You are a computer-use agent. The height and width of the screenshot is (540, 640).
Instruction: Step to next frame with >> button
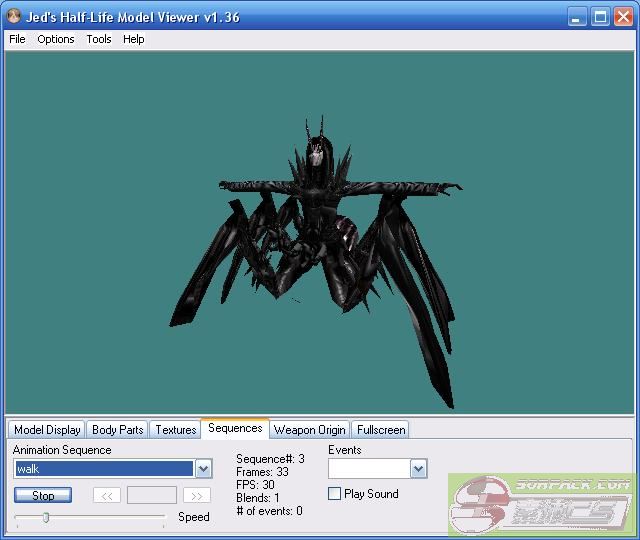coord(197,496)
